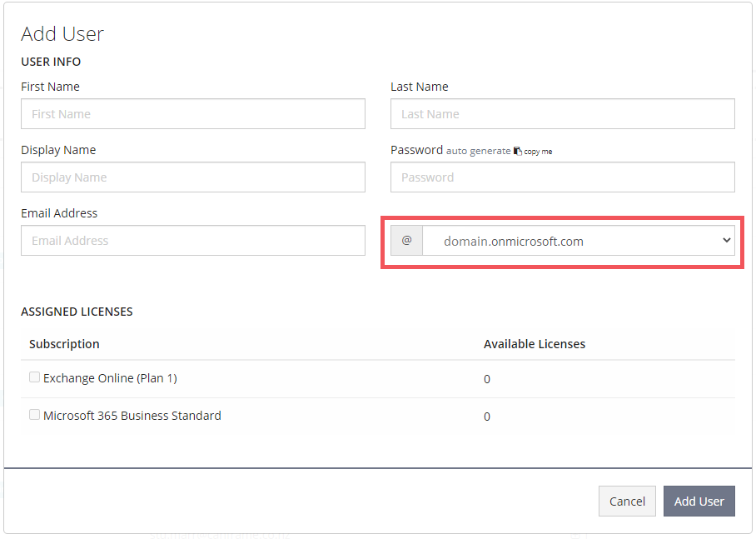Select the Display Name field

point(193,177)
